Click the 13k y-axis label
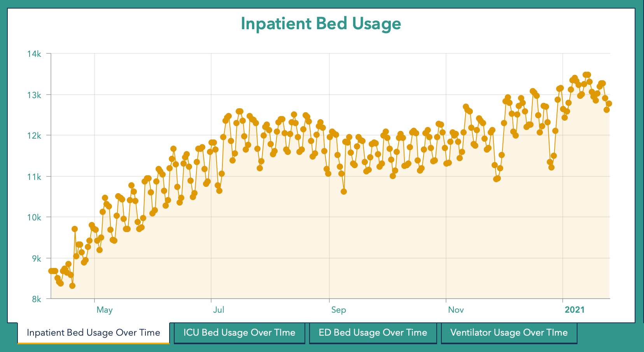Screen dimensions: 644x352 tap(34, 95)
